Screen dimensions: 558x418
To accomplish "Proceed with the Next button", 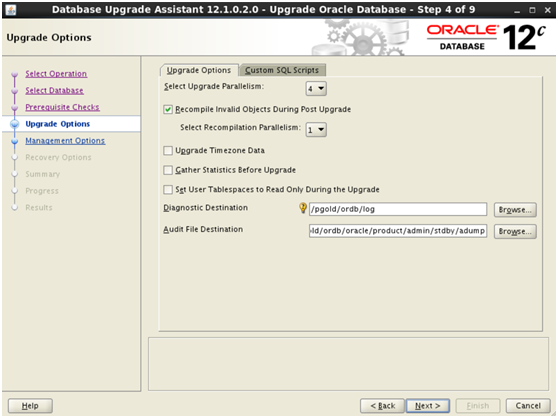I will click(428, 406).
